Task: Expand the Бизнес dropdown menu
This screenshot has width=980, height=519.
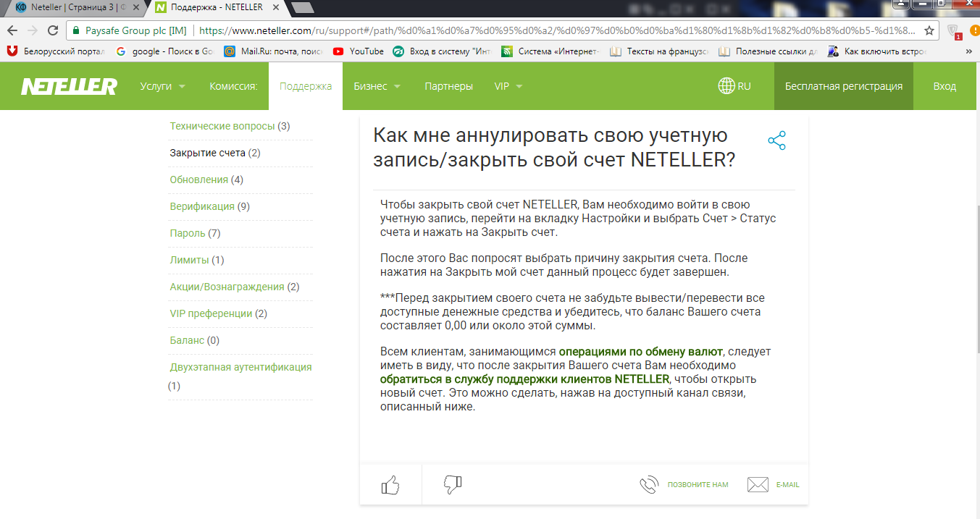Action: coord(377,86)
